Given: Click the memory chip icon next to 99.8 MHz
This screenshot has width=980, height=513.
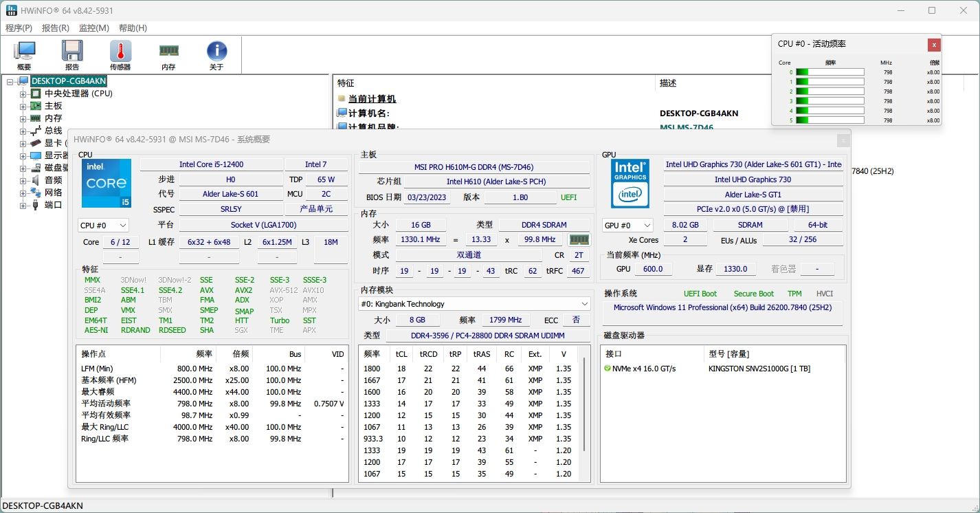Looking at the screenshot, I should tap(579, 240).
